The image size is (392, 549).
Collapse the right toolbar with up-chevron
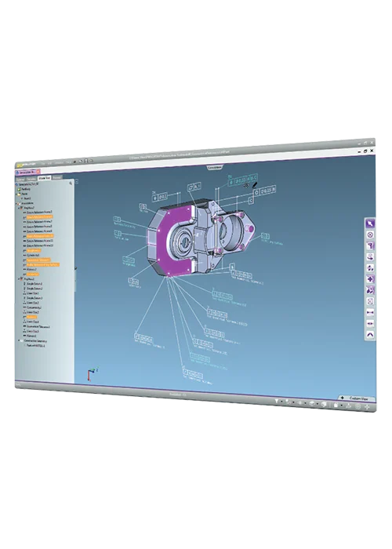click(x=370, y=335)
